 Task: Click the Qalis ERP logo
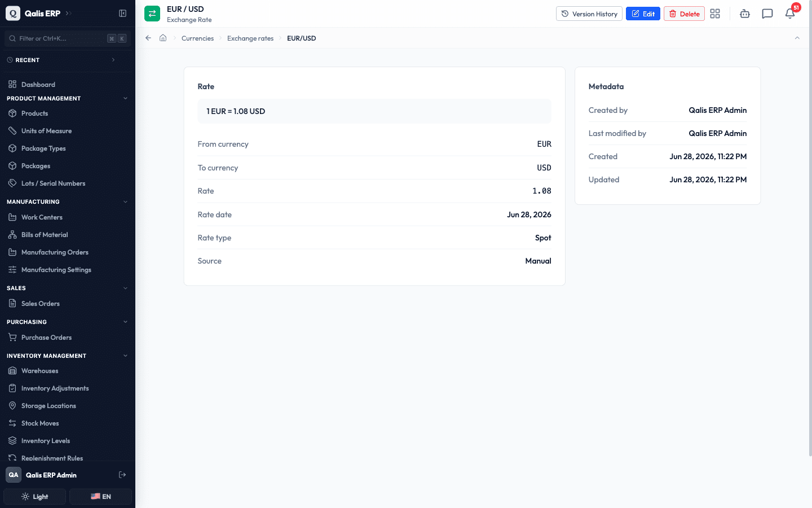click(x=13, y=13)
